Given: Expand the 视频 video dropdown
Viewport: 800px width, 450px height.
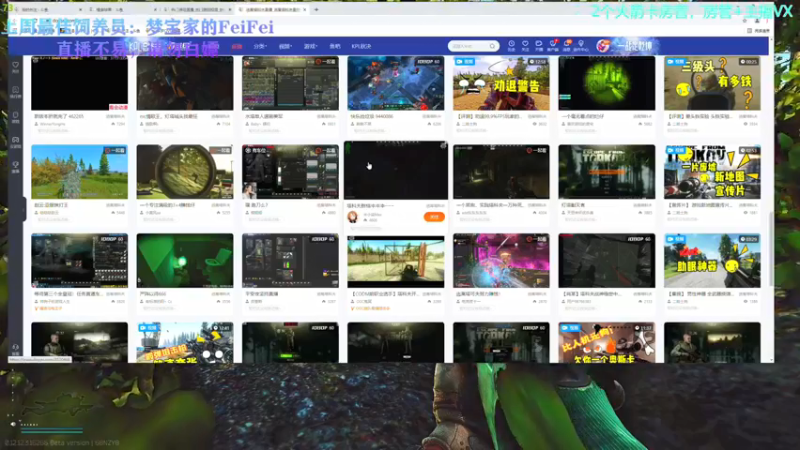Looking at the screenshot, I should pyautogui.click(x=285, y=46).
